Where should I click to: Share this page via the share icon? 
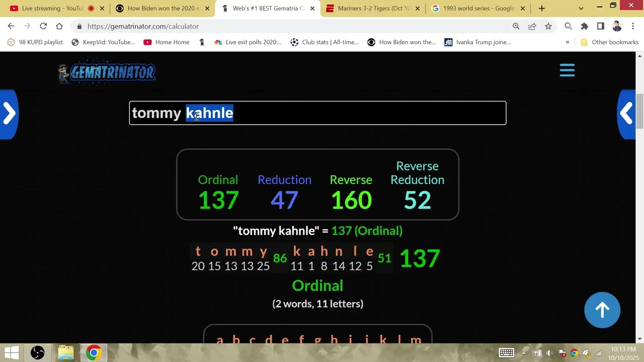pyautogui.click(x=532, y=26)
